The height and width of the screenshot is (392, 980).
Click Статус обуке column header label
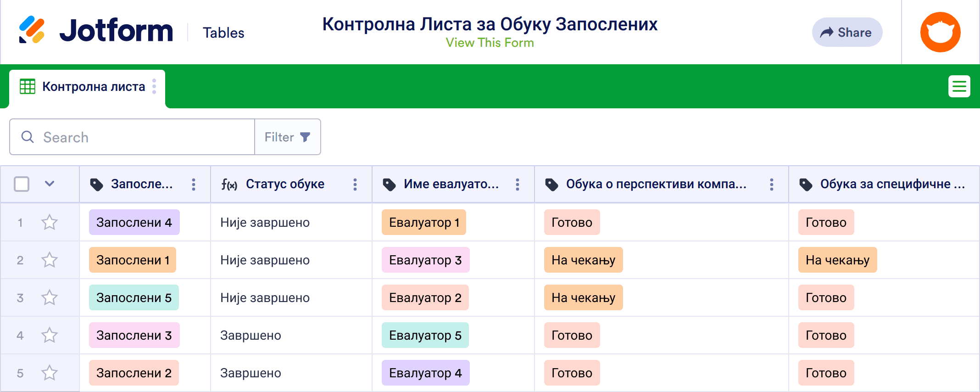[x=285, y=184]
